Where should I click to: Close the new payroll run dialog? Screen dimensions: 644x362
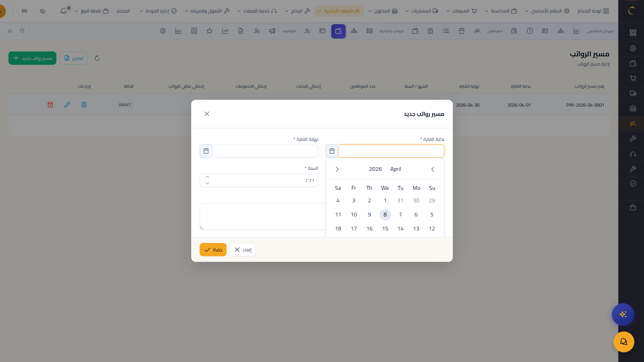[x=207, y=114]
